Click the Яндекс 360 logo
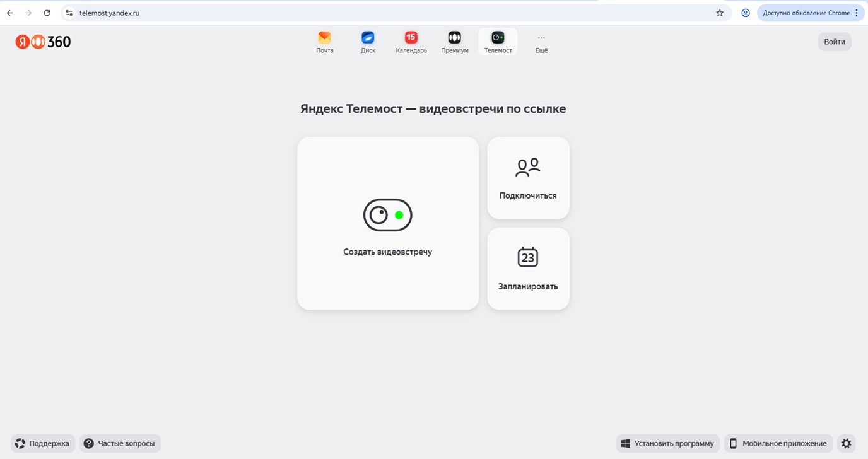Screen dimensions: 868x459 click(x=43, y=42)
